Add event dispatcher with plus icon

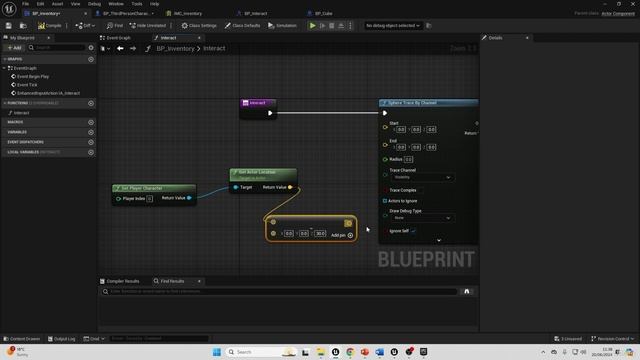pyautogui.click(x=91, y=142)
